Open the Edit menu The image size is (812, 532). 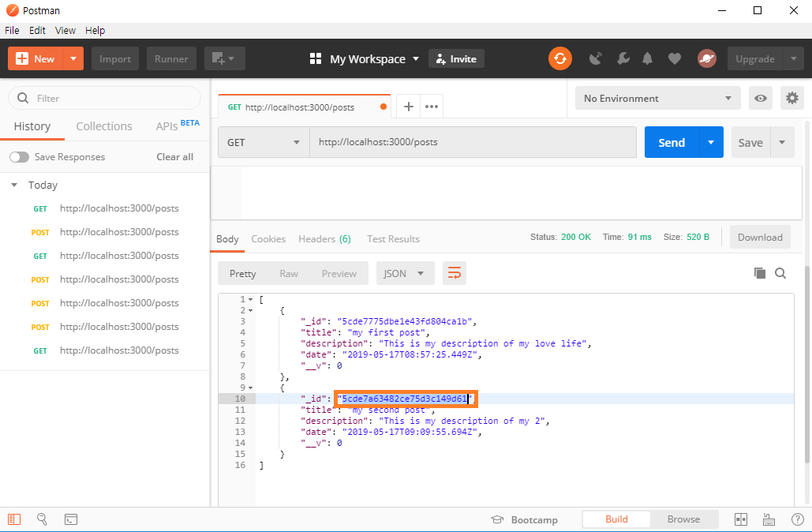coord(37,31)
